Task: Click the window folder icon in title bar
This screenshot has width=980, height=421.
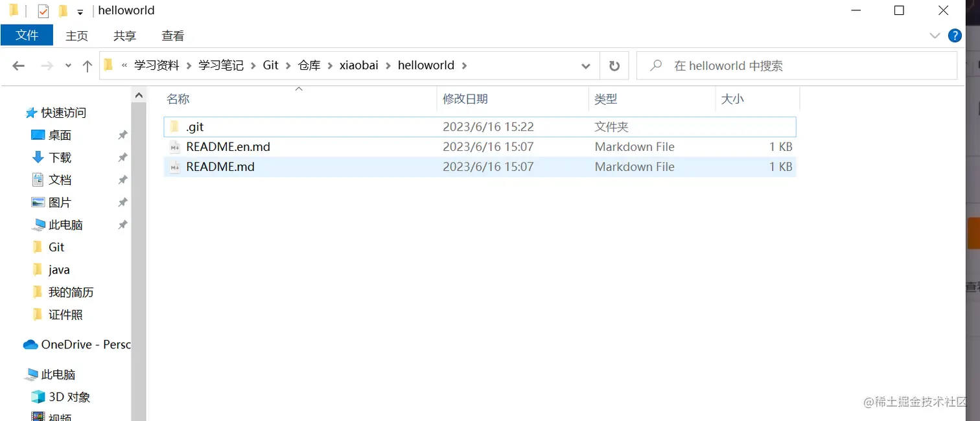Action: [14, 10]
